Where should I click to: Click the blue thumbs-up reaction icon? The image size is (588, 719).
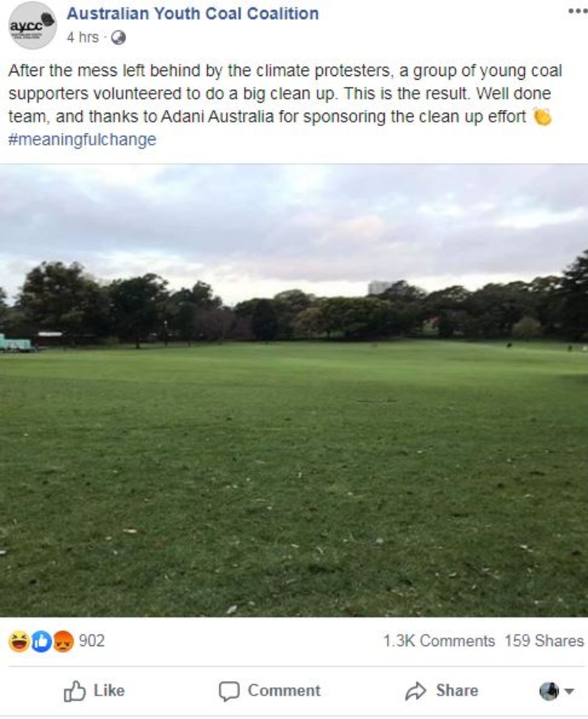pyautogui.click(x=41, y=641)
